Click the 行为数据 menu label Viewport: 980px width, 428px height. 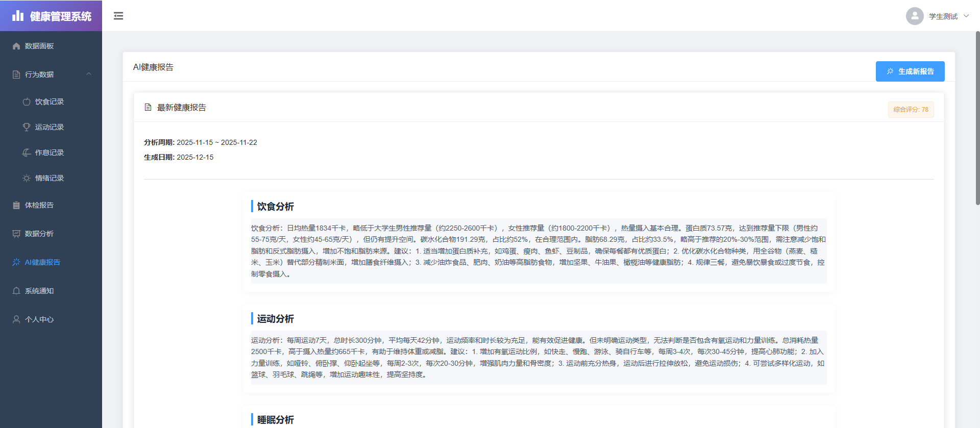coord(39,74)
